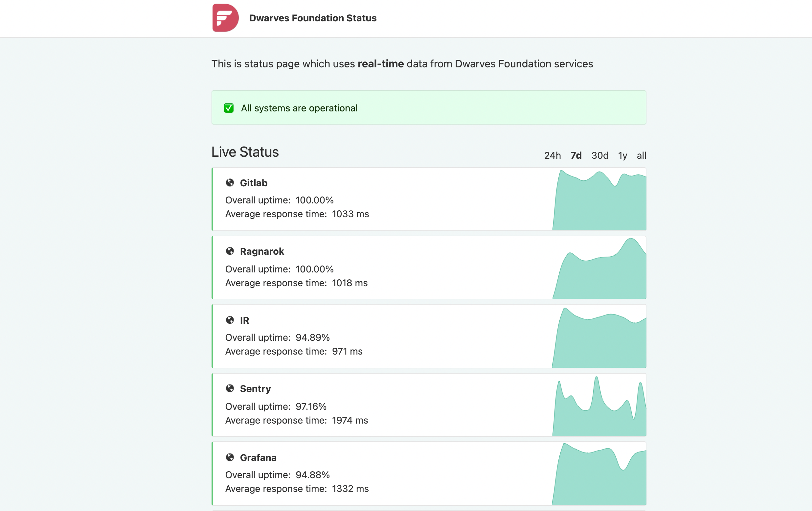Click Gitlab's '1033 ms' response time value
This screenshot has width=812, height=511.
coord(350,214)
